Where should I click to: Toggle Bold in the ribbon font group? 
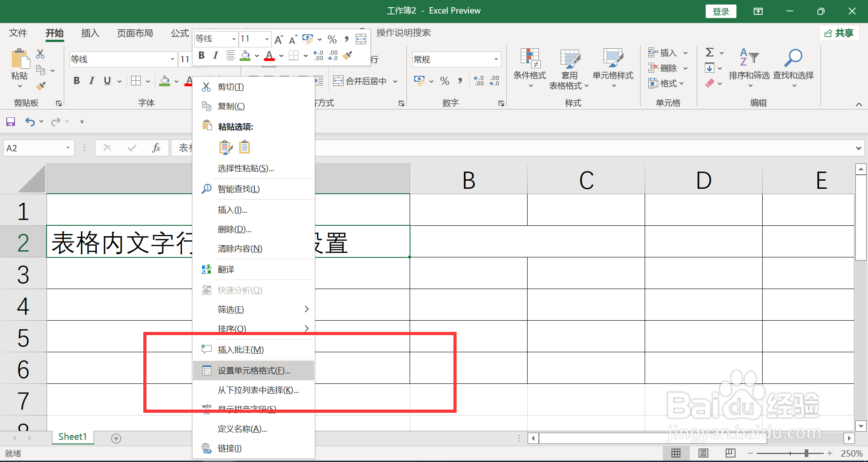coord(77,81)
